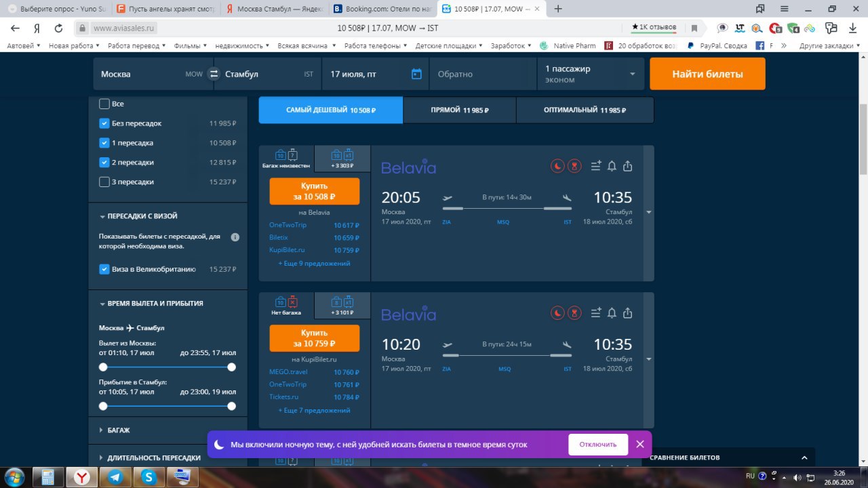Image resolution: width=868 pixels, height=488 pixels.
Task: Open passengers and class dropdown
Action: [x=590, y=74]
